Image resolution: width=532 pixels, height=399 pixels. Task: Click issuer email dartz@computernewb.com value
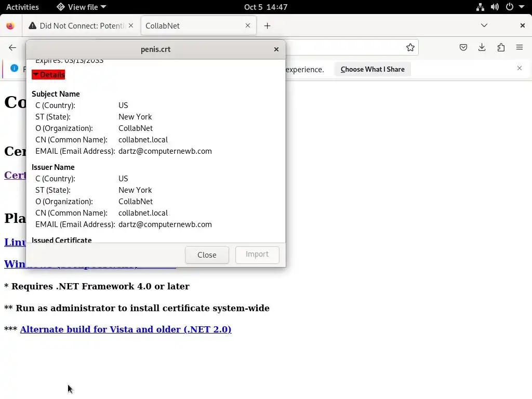tap(165, 224)
